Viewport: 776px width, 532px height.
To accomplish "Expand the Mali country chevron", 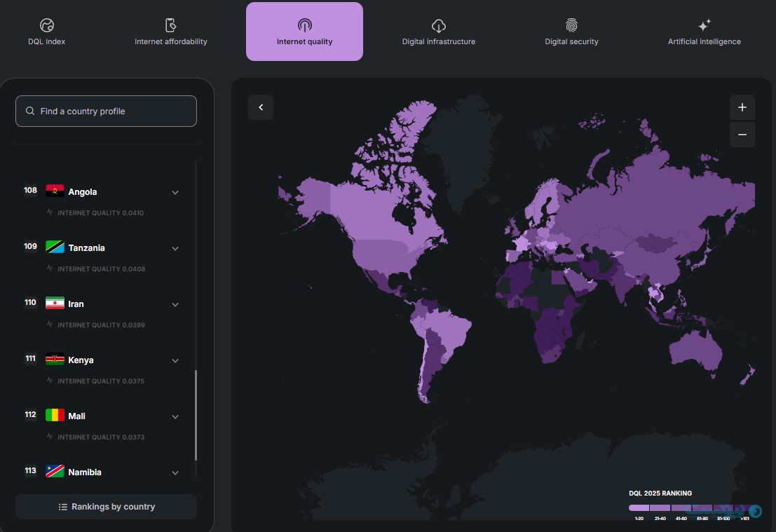I will (x=175, y=417).
